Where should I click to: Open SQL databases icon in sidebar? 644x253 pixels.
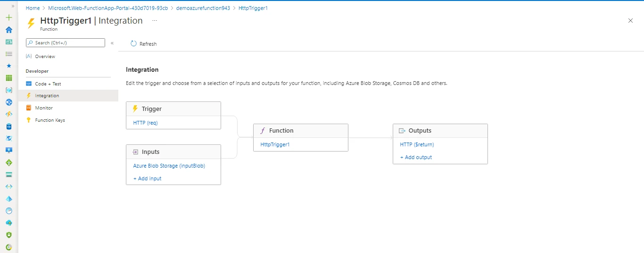(8, 126)
